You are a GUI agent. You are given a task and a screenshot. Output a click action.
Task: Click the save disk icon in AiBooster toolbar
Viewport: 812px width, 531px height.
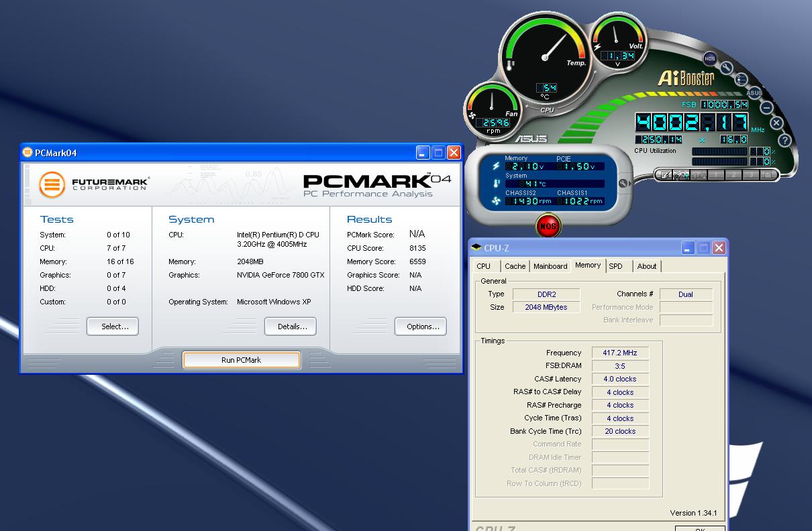coord(768,174)
